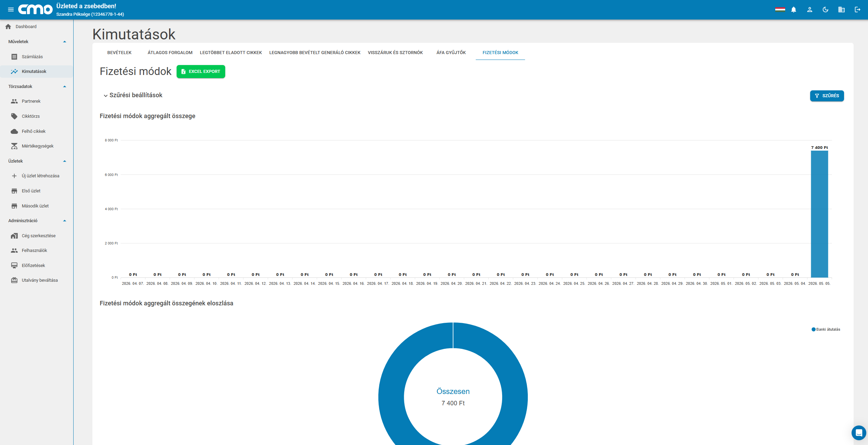Toggle the Banki átutalás legend item
The width and height of the screenshot is (868, 445).
coord(826,329)
